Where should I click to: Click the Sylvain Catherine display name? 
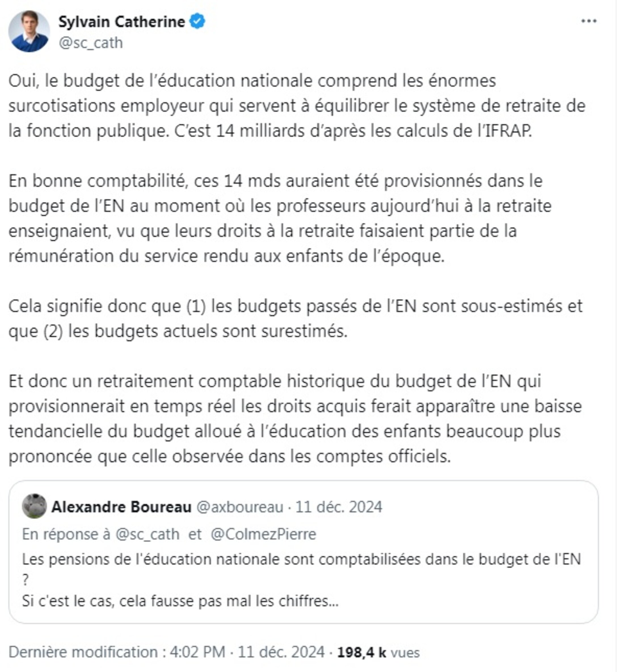(122, 22)
